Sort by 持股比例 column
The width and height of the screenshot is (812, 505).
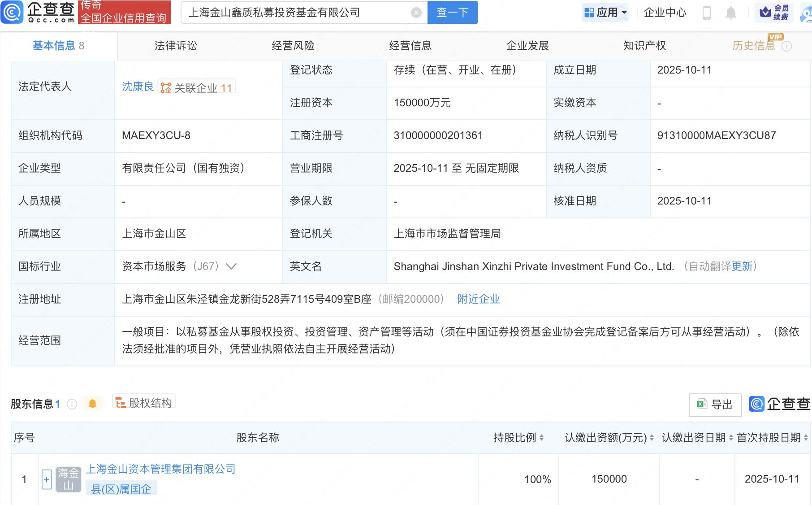coord(541,438)
